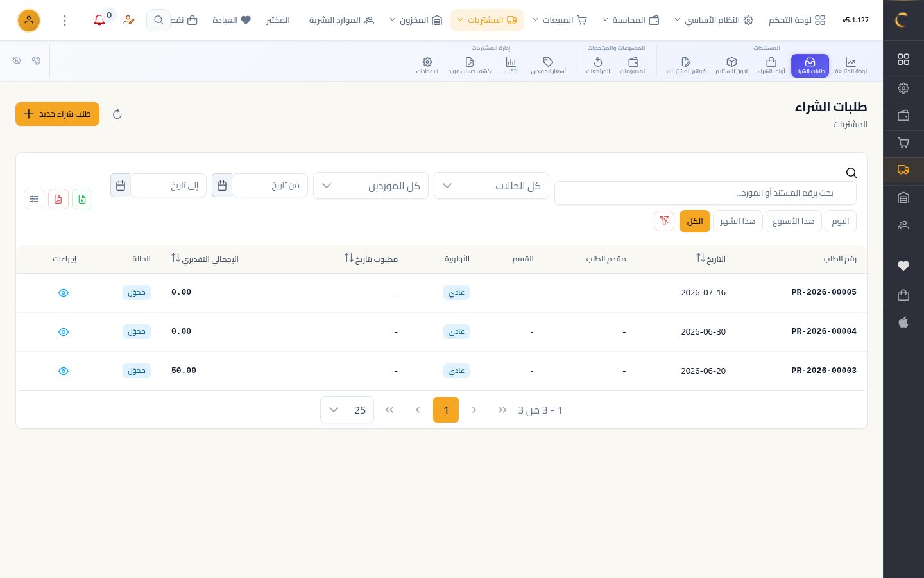Open أسعار الموردين supplier prices toolbar icon
This screenshot has height=578, width=924.
pos(548,66)
